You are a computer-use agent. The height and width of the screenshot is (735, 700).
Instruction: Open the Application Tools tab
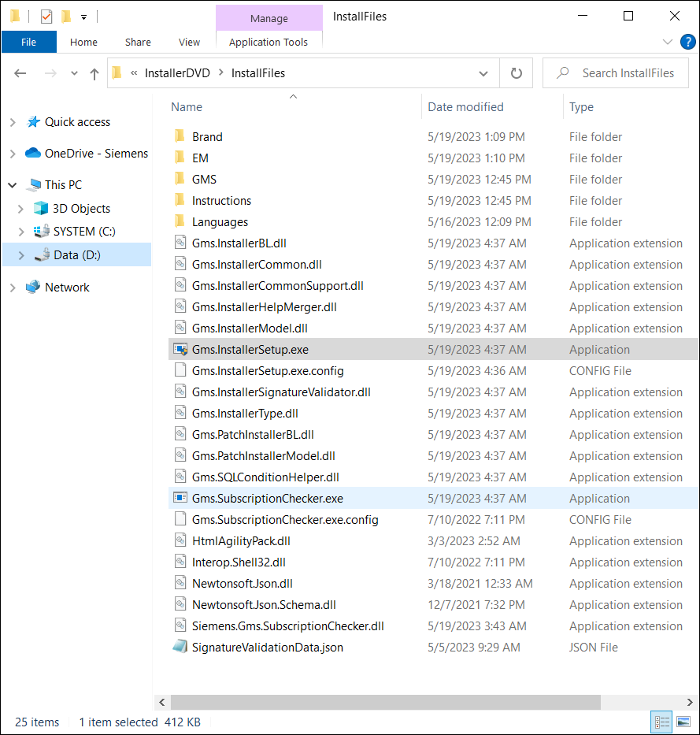(x=269, y=43)
